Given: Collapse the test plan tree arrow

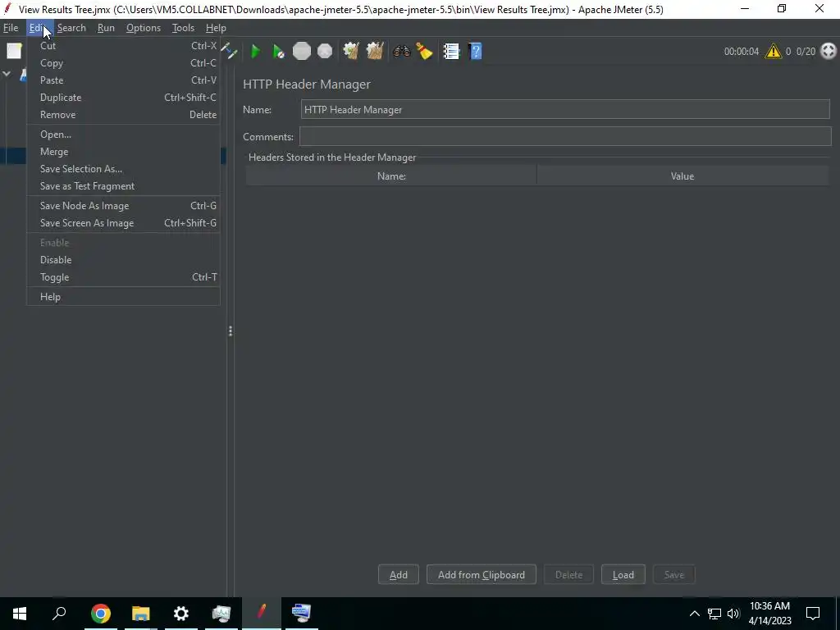Looking at the screenshot, I should (x=7, y=74).
